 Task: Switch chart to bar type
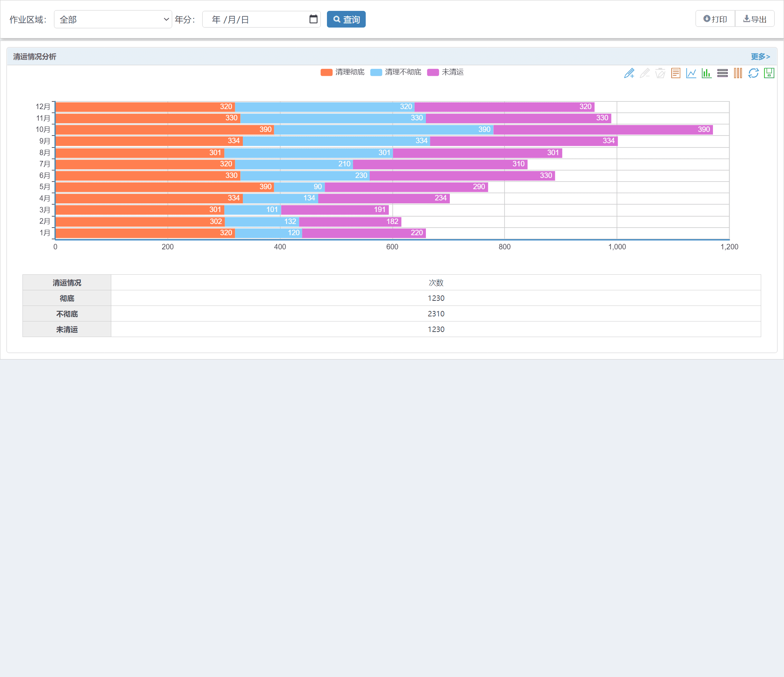click(x=706, y=73)
